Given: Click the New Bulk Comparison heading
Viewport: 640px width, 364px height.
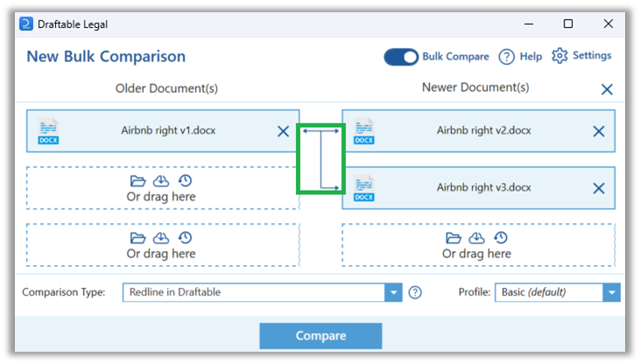Looking at the screenshot, I should click(x=106, y=57).
